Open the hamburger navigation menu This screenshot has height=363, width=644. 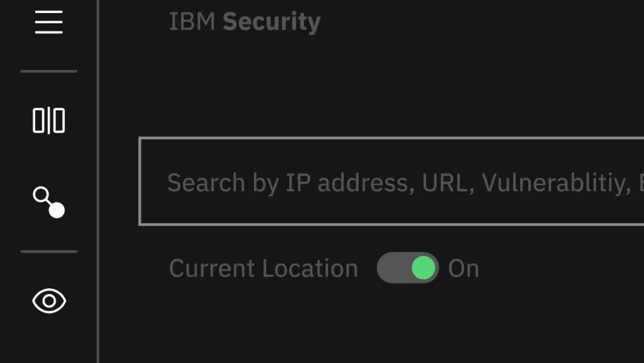pos(49,21)
